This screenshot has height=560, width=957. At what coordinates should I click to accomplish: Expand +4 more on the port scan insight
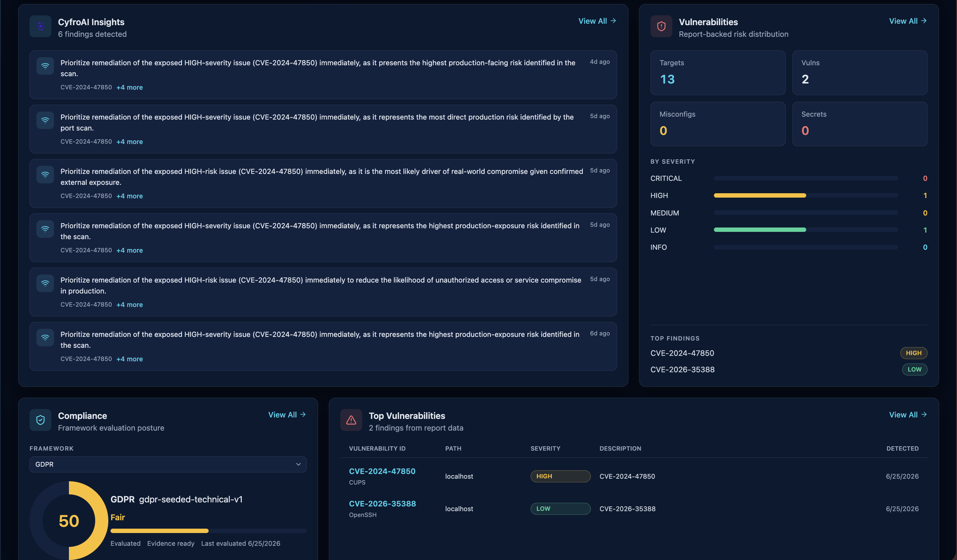coord(129,141)
